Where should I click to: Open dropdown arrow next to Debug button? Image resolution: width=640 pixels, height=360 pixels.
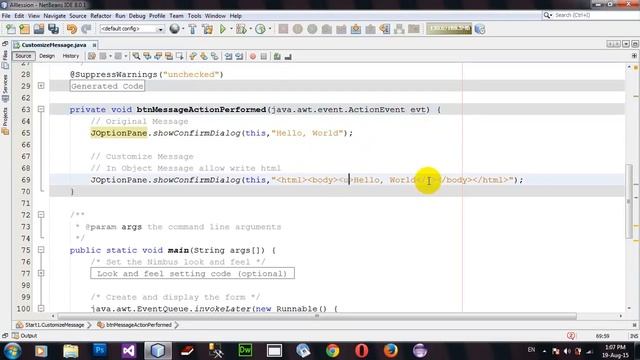click(250, 29)
